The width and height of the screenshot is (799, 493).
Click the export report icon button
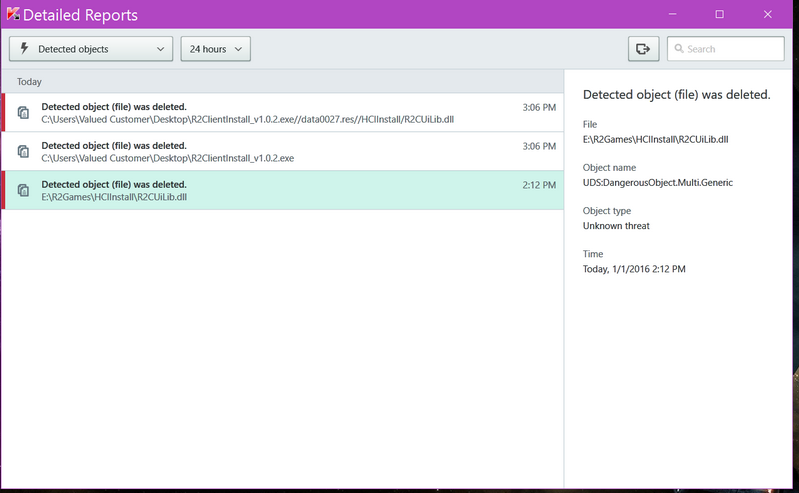point(643,49)
